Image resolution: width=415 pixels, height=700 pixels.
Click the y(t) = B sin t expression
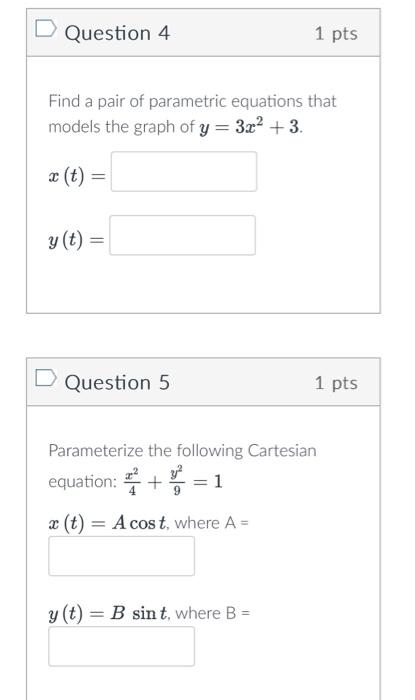click(x=109, y=613)
